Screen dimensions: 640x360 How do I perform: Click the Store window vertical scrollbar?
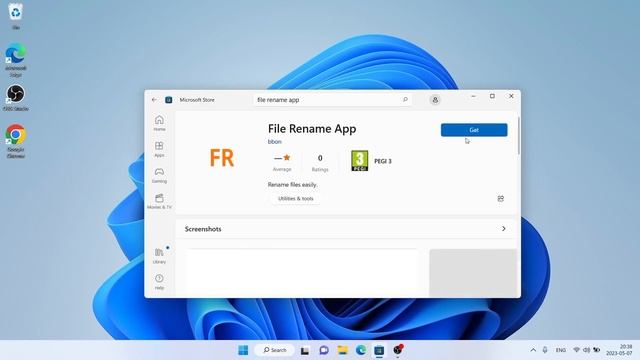[518, 136]
